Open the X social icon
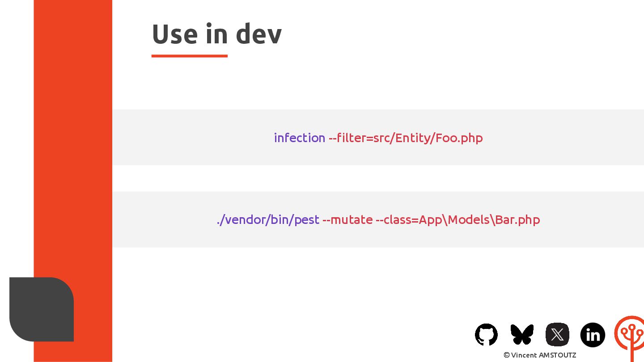The width and height of the screenshot is (644, 362). (x=557, y=334)
